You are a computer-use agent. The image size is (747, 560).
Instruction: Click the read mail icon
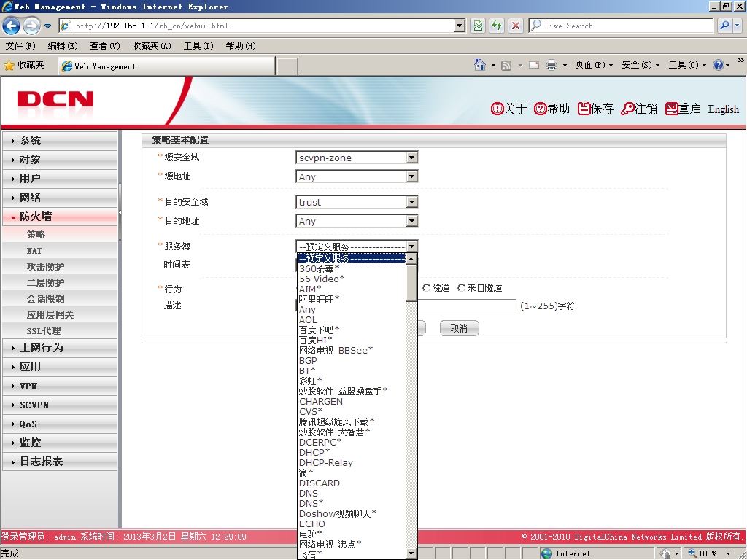click(x=534, y=65)
